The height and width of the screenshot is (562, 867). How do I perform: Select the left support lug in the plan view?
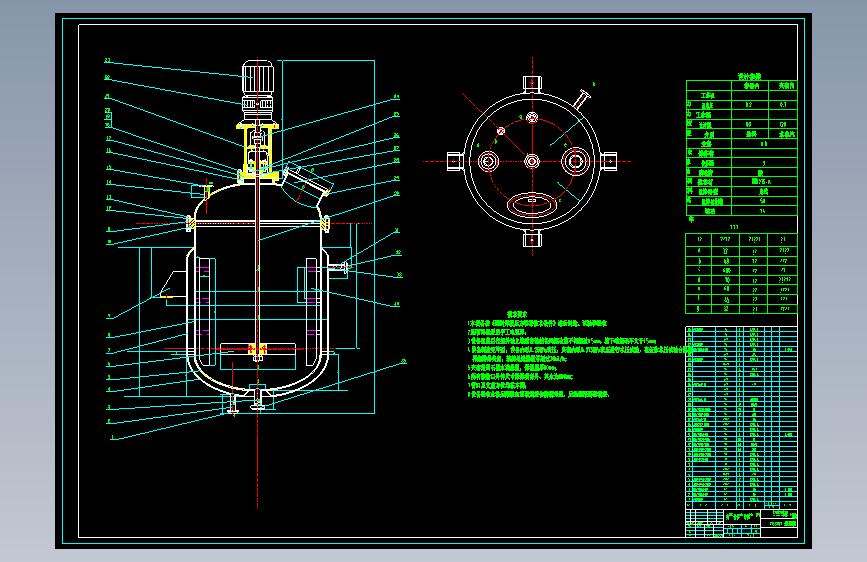456,162
